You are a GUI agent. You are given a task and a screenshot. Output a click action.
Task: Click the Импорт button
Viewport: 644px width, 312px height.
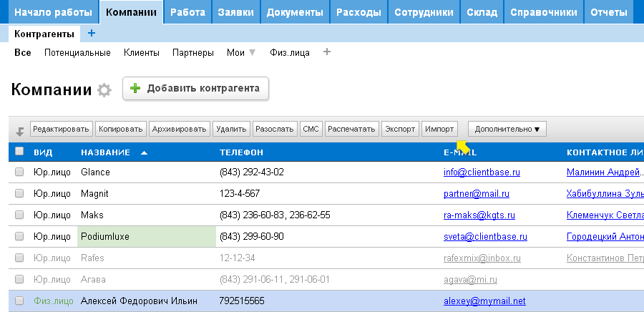coord(439,129)
